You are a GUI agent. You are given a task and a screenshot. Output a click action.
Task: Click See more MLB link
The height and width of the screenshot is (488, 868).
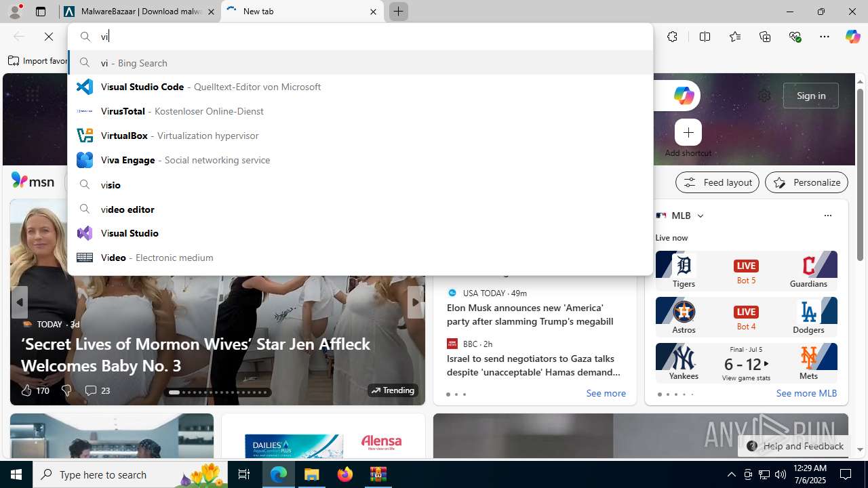(x=806, y=393)
